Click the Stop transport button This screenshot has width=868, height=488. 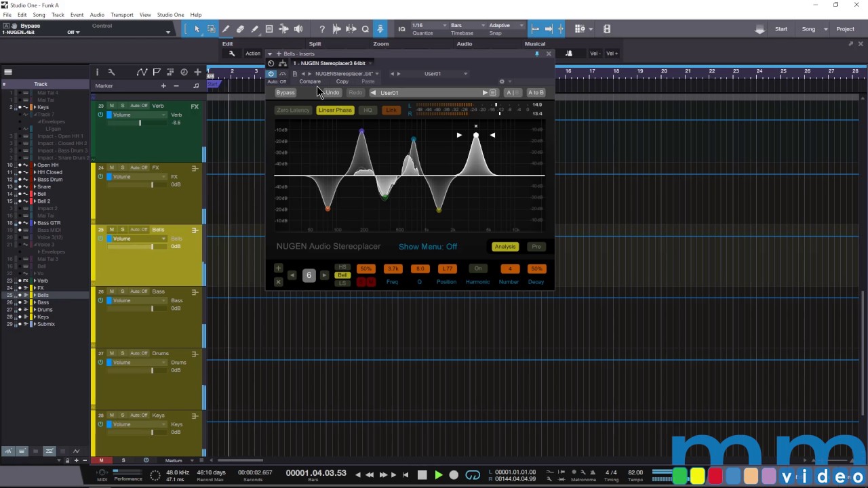[x=422, y=475]
